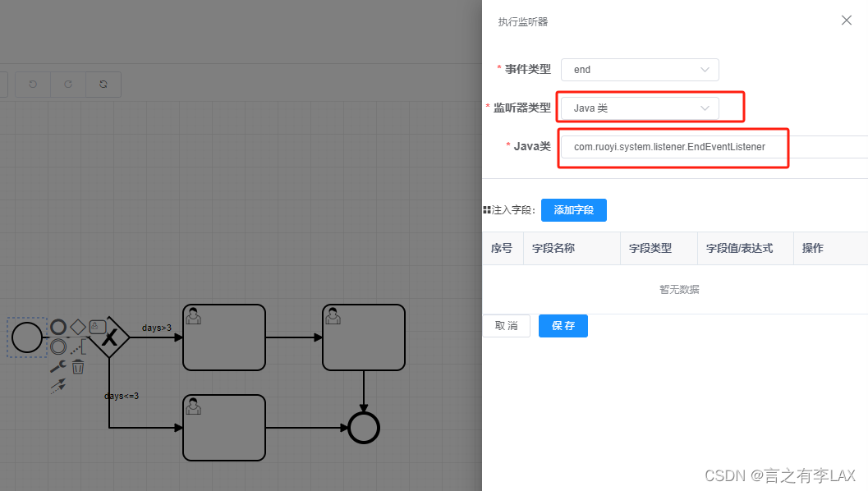
Task: Click the 取消 button
Action: (506, 326)
